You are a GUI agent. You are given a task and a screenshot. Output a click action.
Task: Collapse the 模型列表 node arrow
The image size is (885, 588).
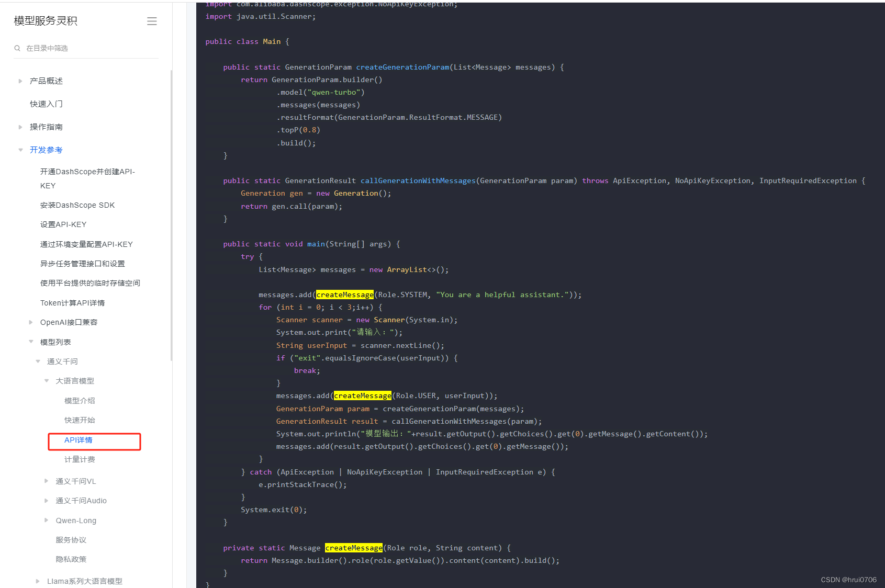(31, 342)
